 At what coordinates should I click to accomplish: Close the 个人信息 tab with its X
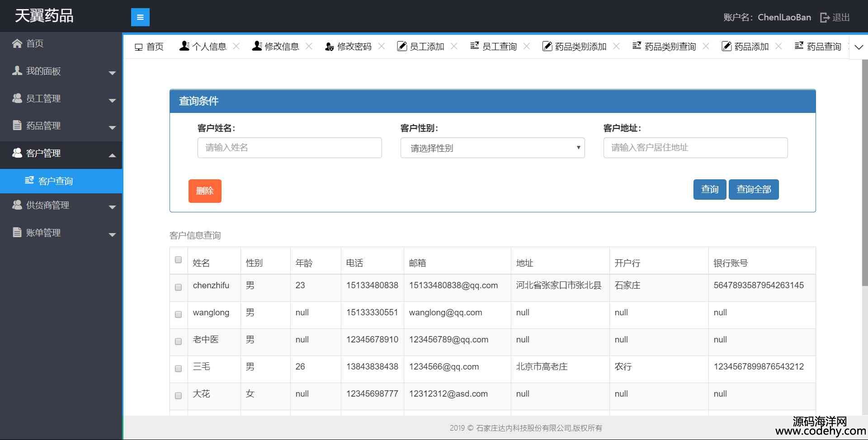tap(236, 46)
